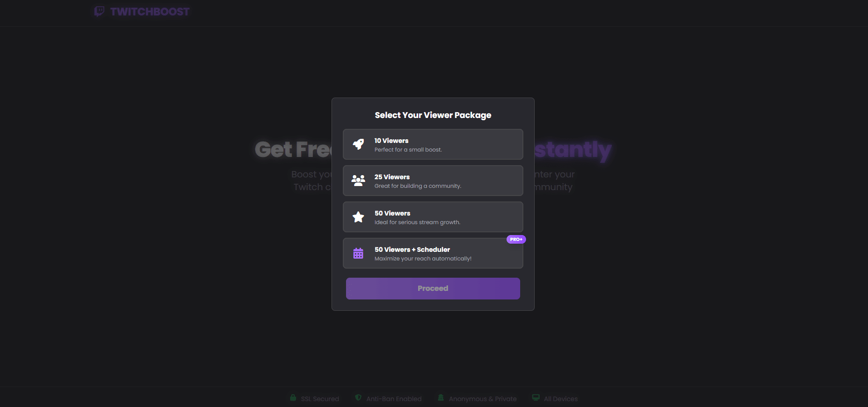Viewport: 868px width, 407px height.
Task: Click the Anti-Ban Enabled footer text
Action: pos(394,398)
